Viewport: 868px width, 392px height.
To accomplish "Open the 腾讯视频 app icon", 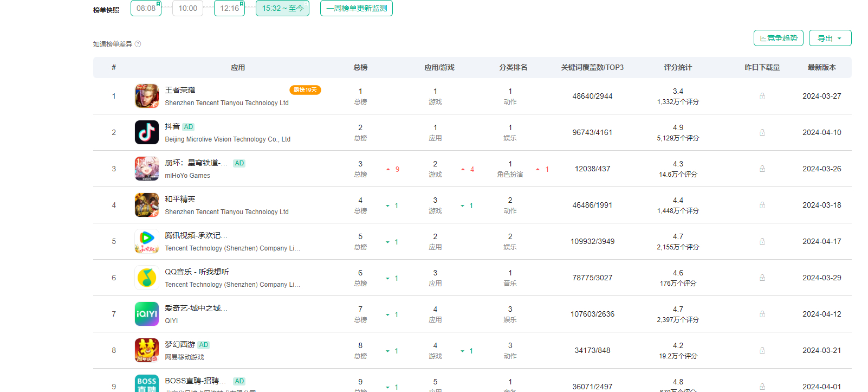I will pyautogui.click(x=147, y=241).
